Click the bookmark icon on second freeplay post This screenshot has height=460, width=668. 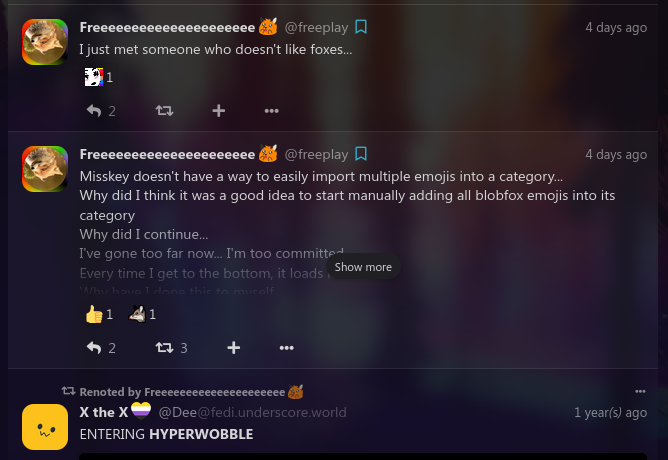(x=361, y=154)
